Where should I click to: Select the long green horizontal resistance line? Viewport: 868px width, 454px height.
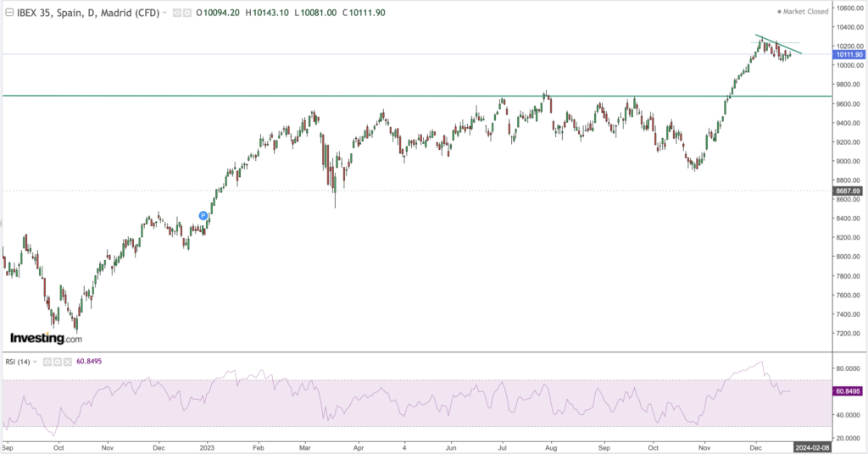tap(339, 96)
